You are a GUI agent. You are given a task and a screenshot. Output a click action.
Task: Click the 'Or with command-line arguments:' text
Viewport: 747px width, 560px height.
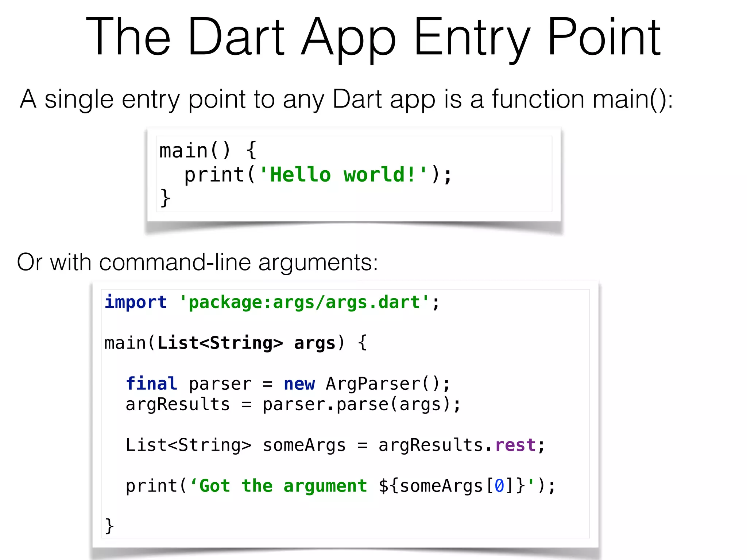pyautogui.click(x=197, y=262)
